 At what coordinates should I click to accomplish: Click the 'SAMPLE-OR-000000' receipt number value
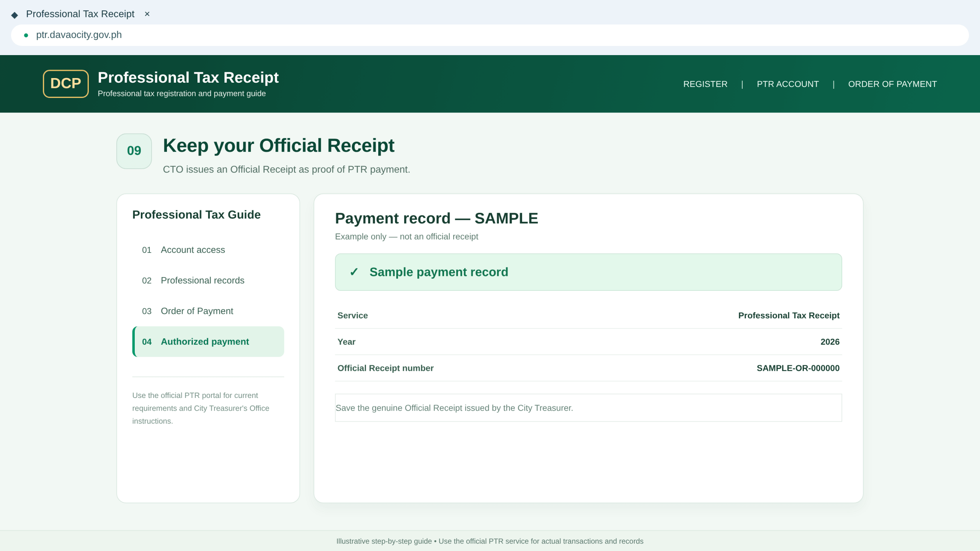point(798,368)
